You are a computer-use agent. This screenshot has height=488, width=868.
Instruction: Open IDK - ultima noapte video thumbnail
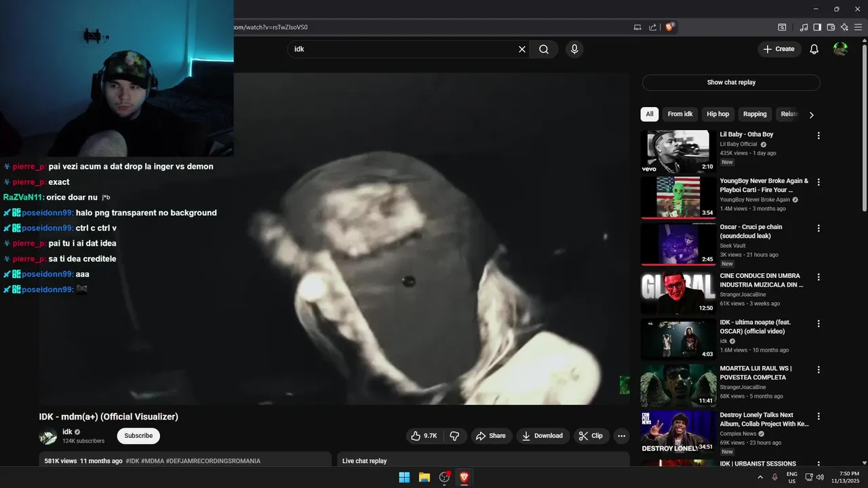pyautogui.click(x=678, y=339)
